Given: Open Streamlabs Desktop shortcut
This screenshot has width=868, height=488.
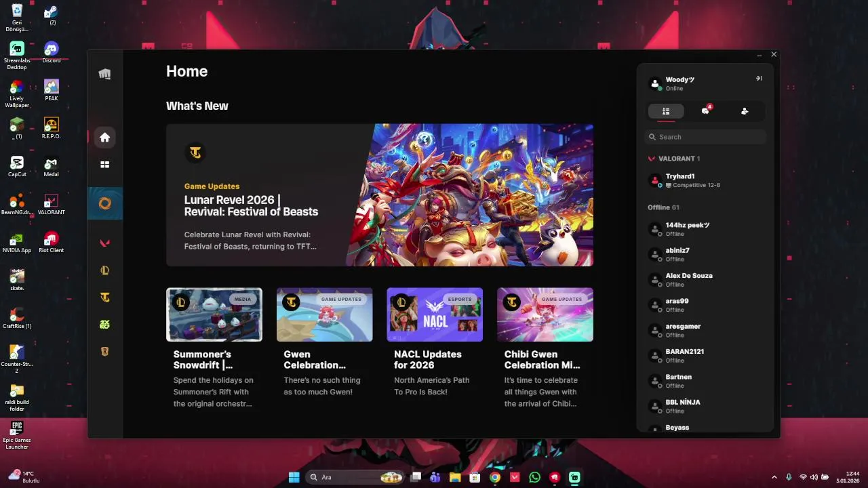Looking at the screenshot, I should (x=17, y=56).
